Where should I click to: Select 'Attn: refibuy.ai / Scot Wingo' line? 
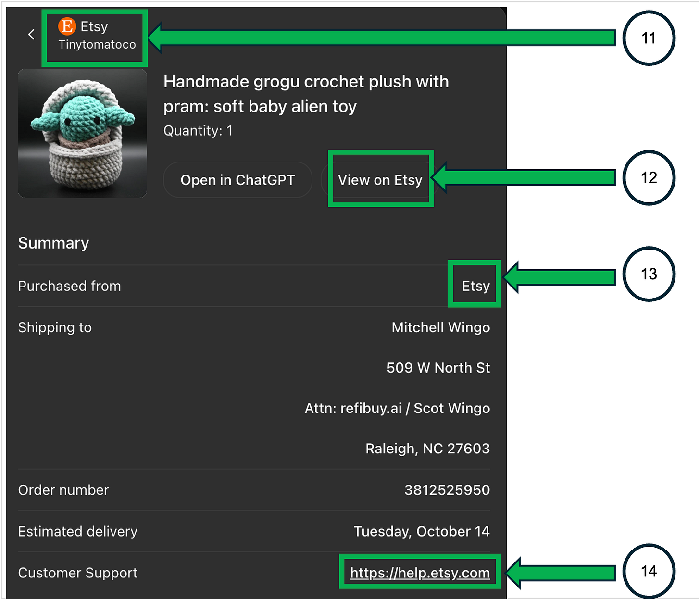[398, 408]
